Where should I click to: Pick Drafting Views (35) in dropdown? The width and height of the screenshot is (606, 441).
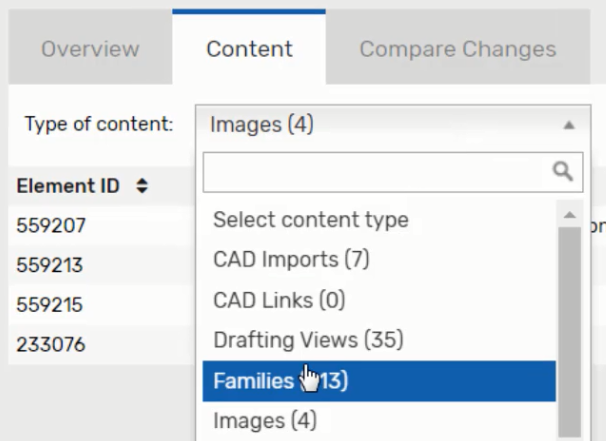[x=308, y=340]
